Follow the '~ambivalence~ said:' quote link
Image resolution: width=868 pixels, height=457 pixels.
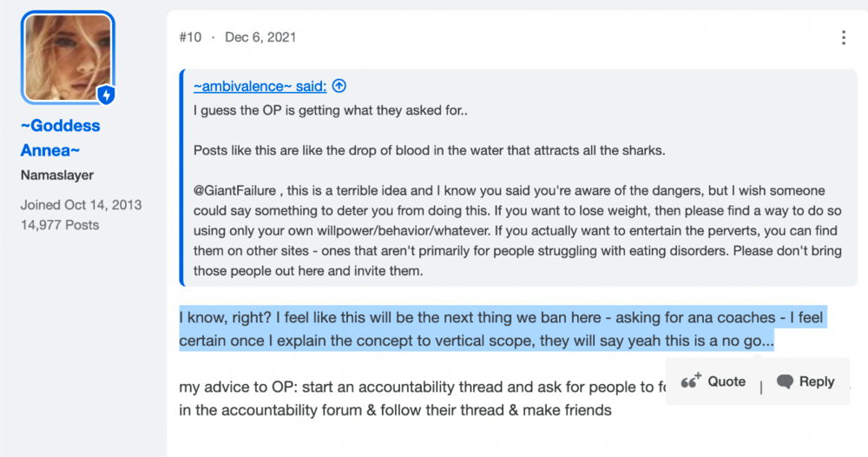tap(260, 86)
